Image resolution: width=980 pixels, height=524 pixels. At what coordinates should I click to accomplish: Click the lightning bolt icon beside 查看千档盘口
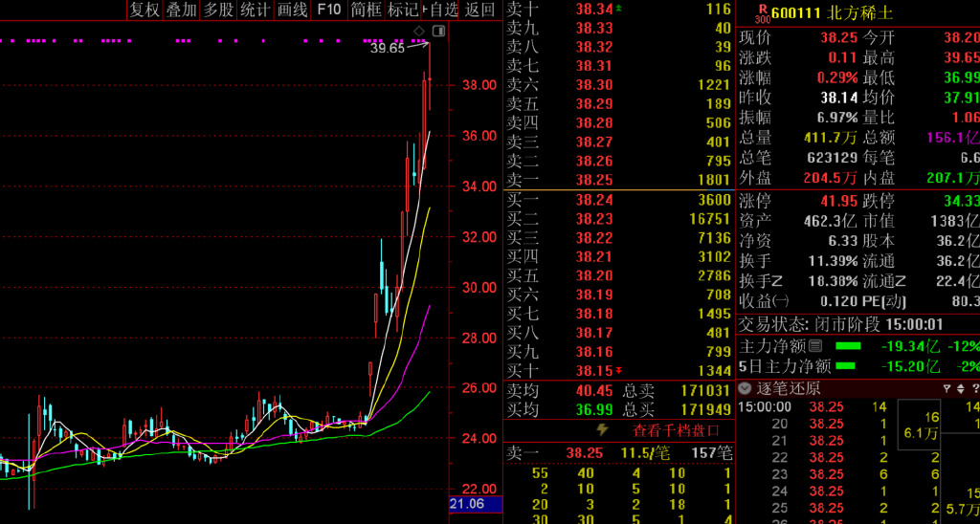pyautogui.click(x=603, y=430)
